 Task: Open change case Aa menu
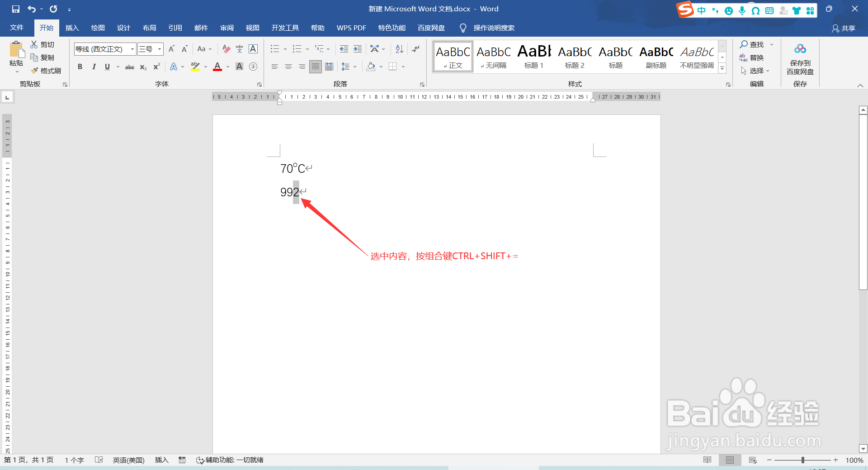tap(204, 49)
